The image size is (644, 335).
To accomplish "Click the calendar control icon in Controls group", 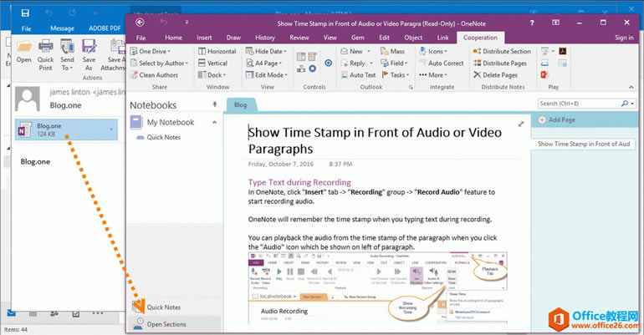I will [x=313, y=57].
